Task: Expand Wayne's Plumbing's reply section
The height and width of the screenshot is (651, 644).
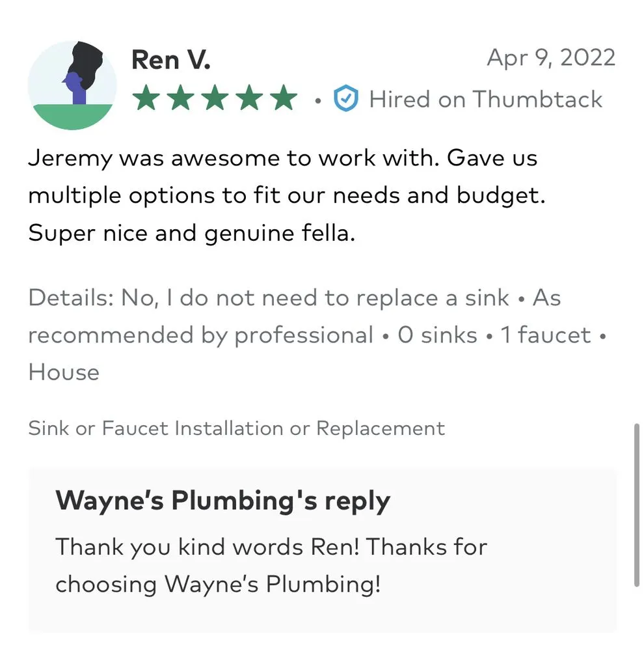Action: [x=223, y=501]
